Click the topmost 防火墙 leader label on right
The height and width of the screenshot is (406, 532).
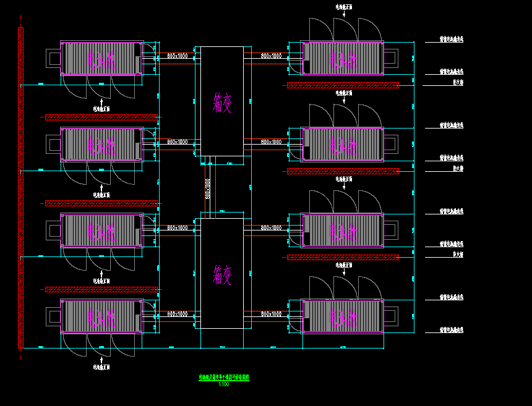(458, 82)
